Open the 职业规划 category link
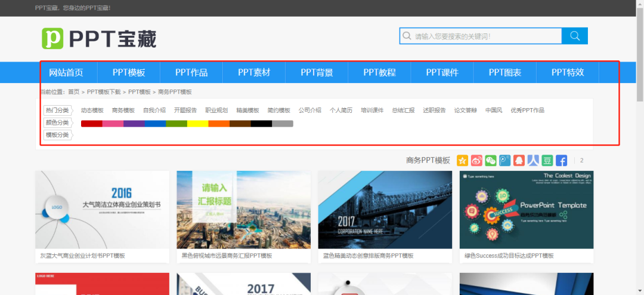644x295 pixels. 216,110
